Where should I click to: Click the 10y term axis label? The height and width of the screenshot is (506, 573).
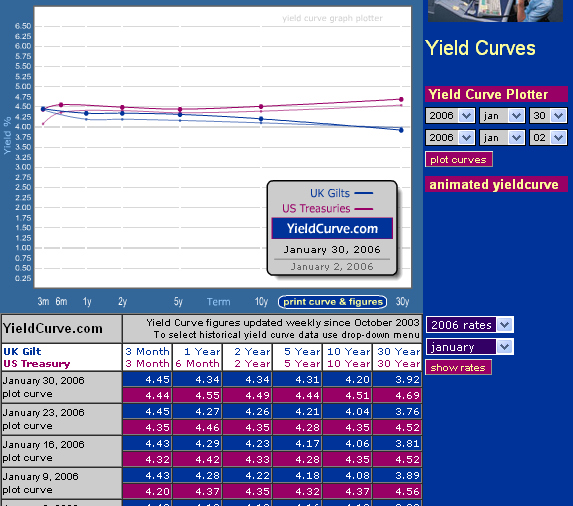261,302
